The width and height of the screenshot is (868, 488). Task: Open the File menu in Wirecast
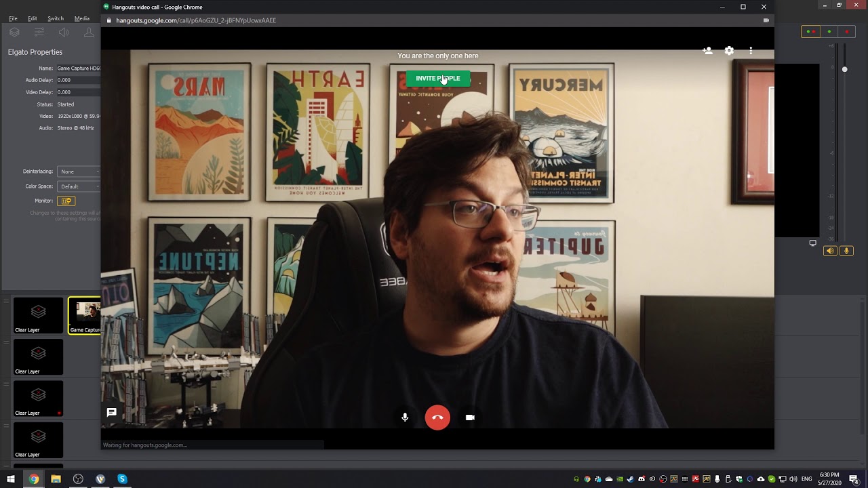[x=13, y=18]
